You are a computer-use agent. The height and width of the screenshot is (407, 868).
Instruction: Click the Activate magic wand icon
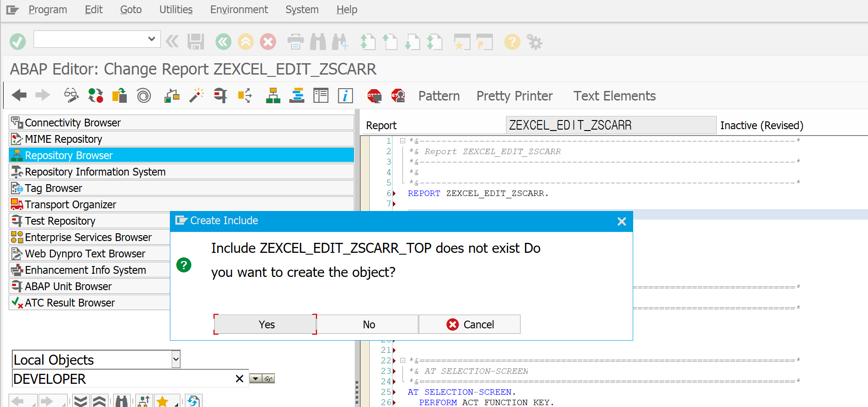click(x=196, y=95)
